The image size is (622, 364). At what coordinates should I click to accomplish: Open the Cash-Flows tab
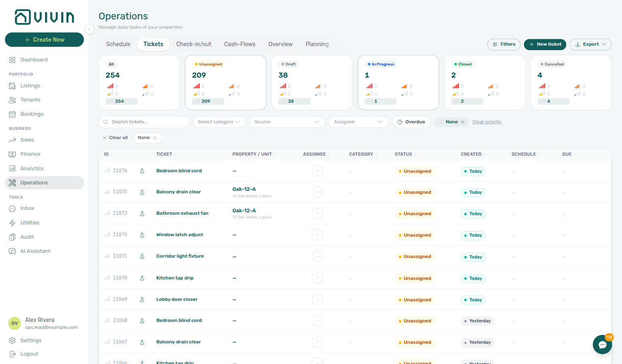tap(240, 44)
